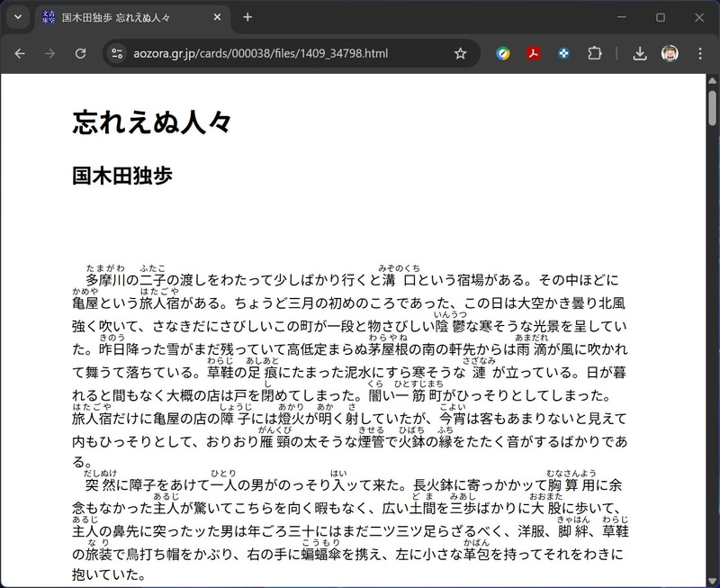Show the downloads panel
Screen dimensions: 720x588
640,54
